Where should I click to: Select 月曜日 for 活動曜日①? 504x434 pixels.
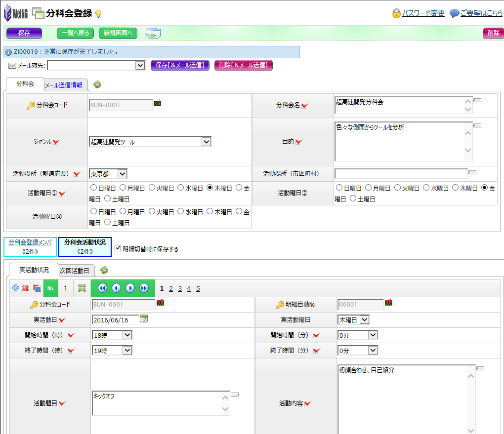coord(123,188)
